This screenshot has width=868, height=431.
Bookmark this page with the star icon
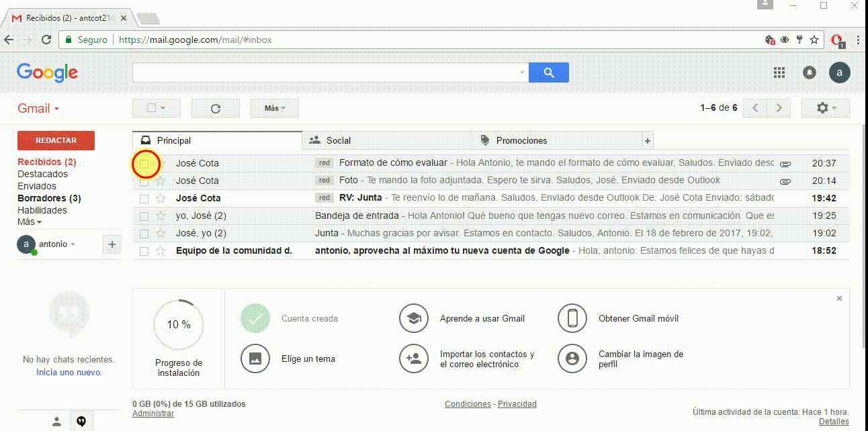[814, 40]
